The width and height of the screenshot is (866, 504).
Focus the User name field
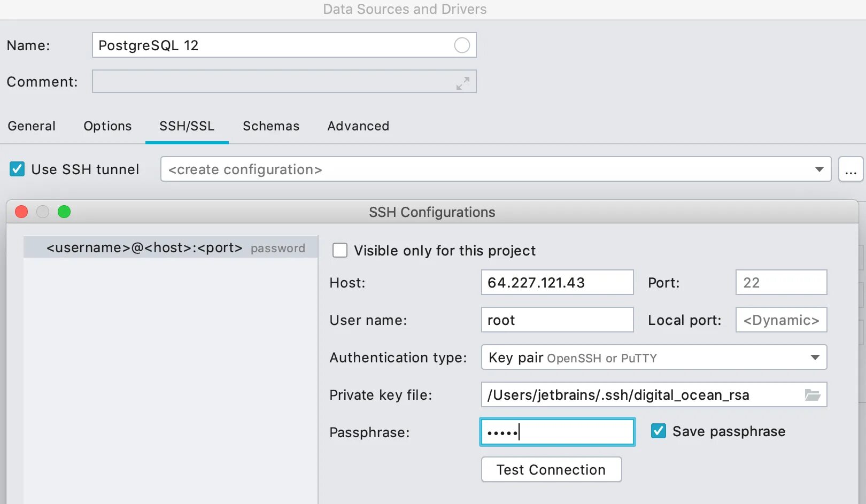(557, 320)
